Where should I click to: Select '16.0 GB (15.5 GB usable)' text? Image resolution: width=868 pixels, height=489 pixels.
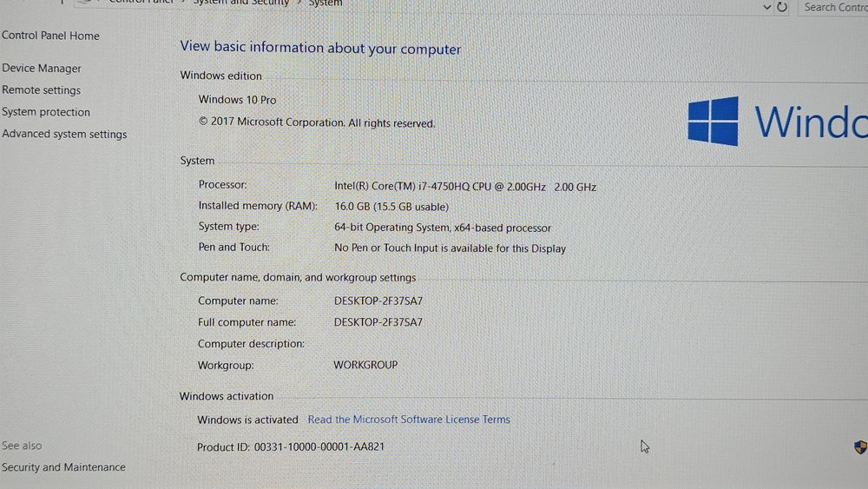coord(391,207)
